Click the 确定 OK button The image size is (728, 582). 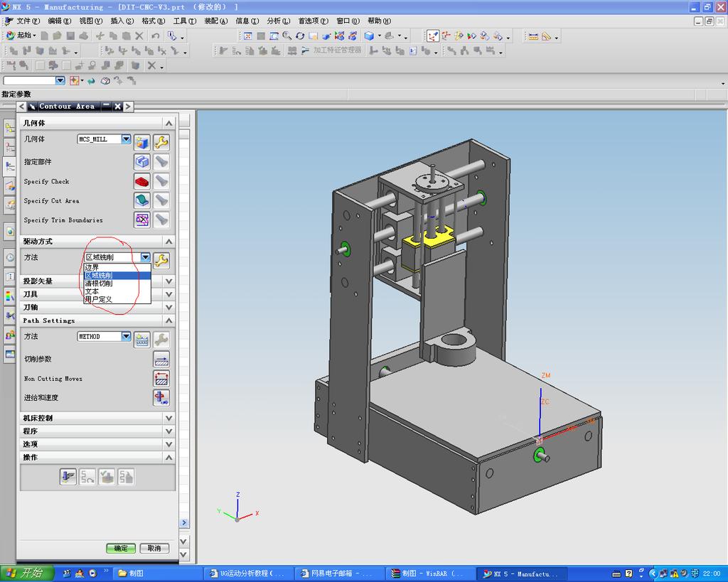click(121, 548)
